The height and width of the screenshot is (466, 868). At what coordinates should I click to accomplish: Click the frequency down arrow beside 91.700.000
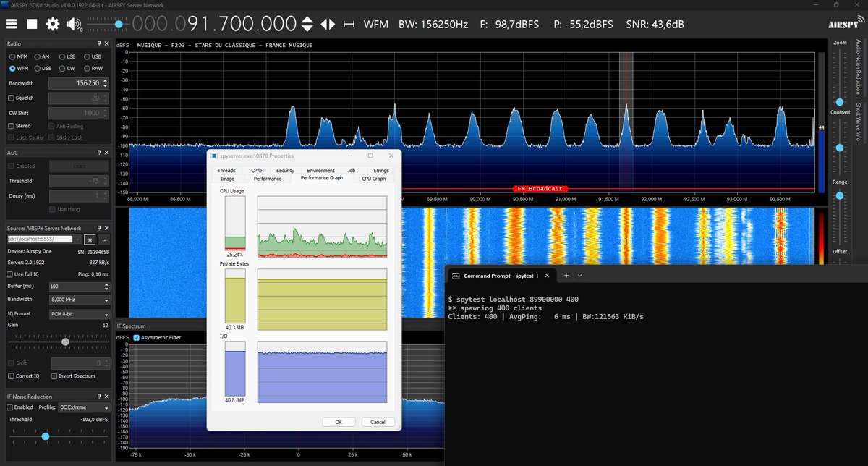click(307, 29)
